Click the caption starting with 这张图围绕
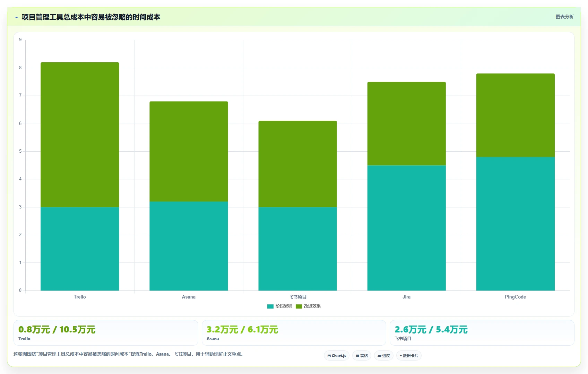This screenshot has height=374, width=588. click(129, 354)
